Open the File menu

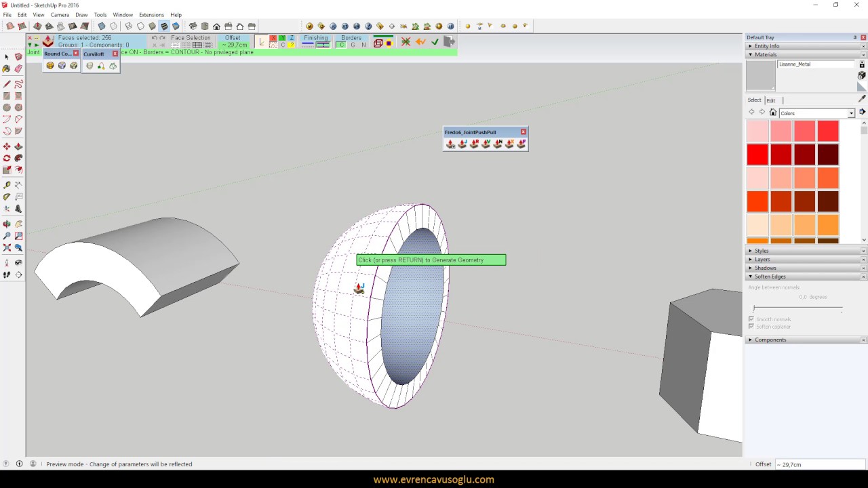tap(7, 14)
